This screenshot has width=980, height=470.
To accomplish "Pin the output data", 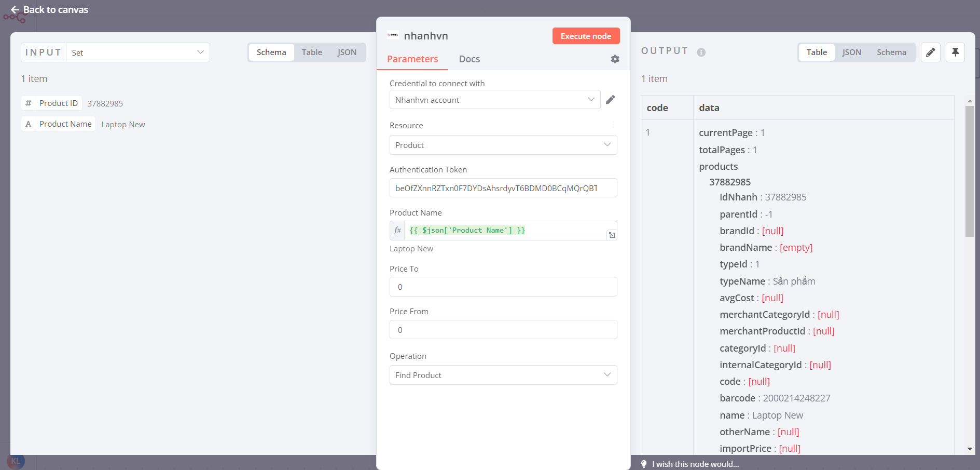I will click(x=955, y=52).
